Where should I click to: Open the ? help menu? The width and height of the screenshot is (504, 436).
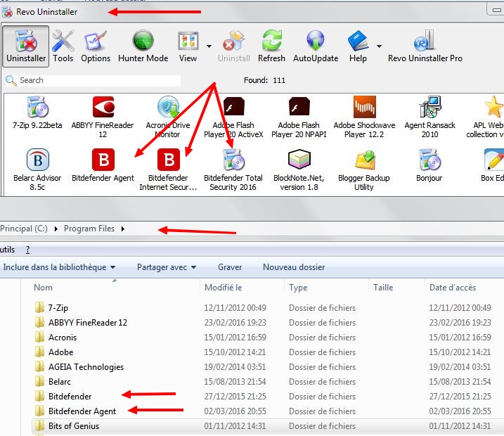pos(27,250)
